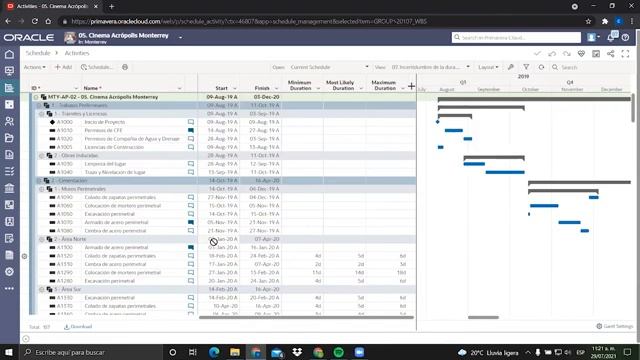Open project switcher arrow beside Cinema Acrópolis
640x360 pixels.
tap(180, 37)
